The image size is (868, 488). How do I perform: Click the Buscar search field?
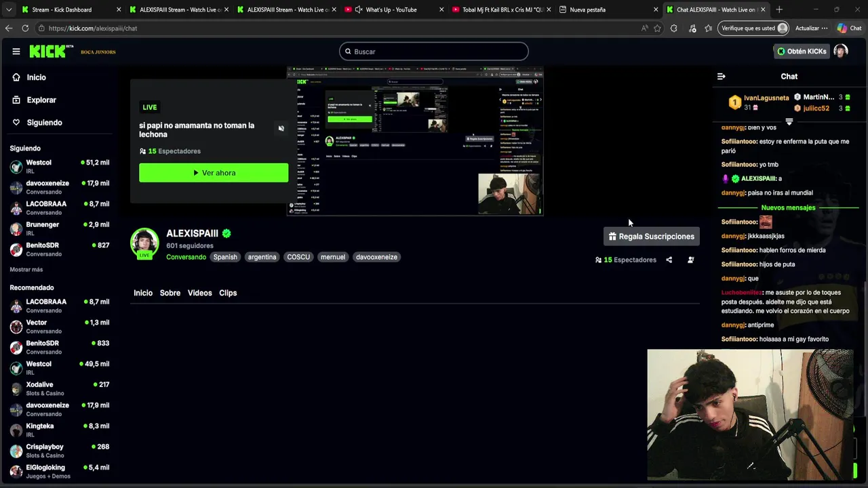[x=434, y=52]
